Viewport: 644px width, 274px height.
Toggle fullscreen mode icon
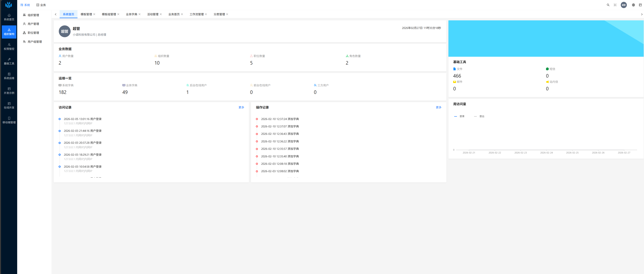click(615, 5)
